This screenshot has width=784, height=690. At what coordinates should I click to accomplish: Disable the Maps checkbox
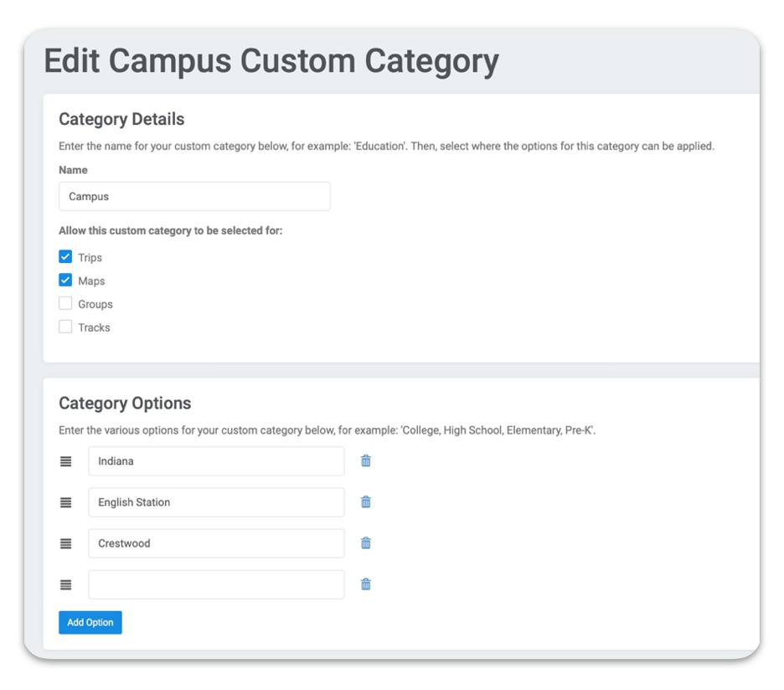click(65, 281)
